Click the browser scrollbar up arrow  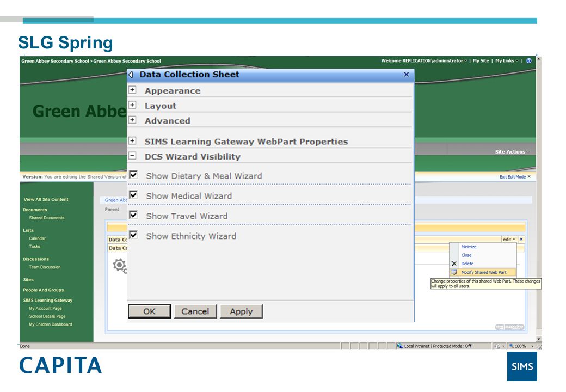539,58
